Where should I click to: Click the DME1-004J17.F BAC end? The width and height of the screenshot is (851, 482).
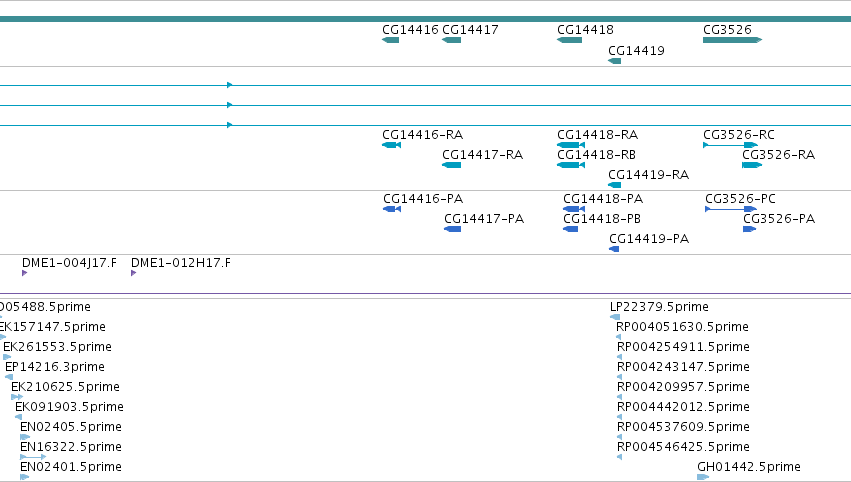[x=24, y=273]
